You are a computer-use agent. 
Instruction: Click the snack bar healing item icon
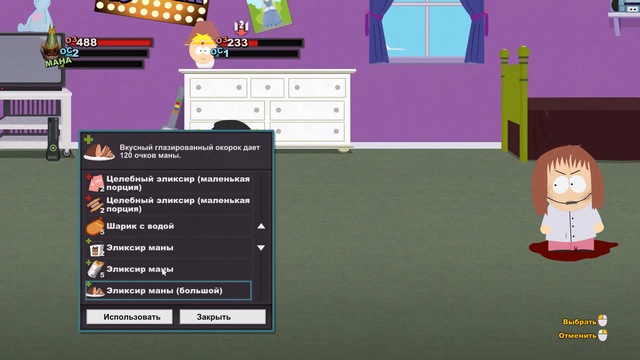click(96, 204)
